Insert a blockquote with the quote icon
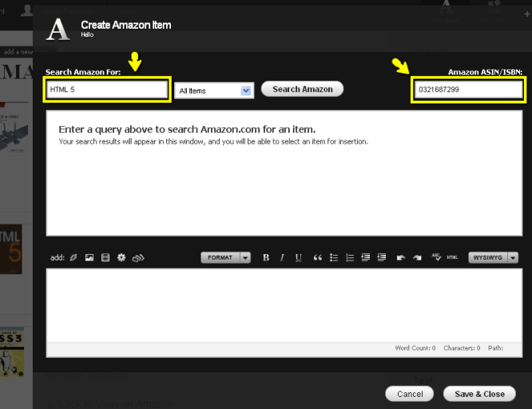 [x=317, y=258]
